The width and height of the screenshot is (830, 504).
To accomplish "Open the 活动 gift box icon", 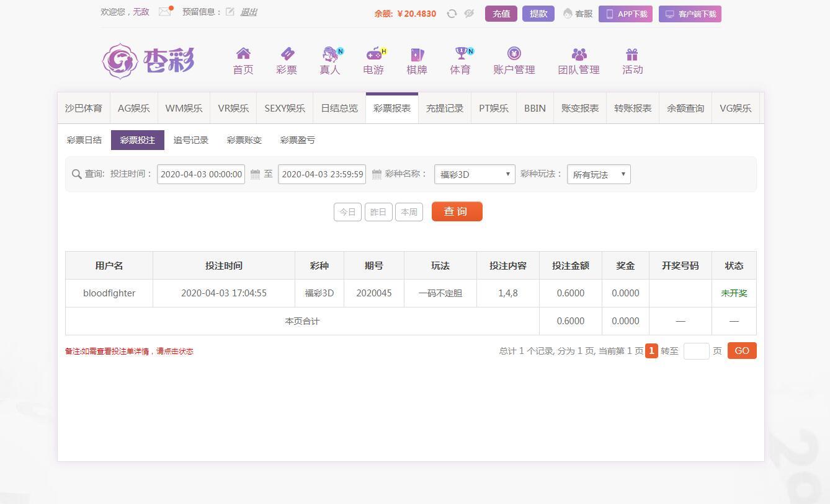I will [632, 55].
